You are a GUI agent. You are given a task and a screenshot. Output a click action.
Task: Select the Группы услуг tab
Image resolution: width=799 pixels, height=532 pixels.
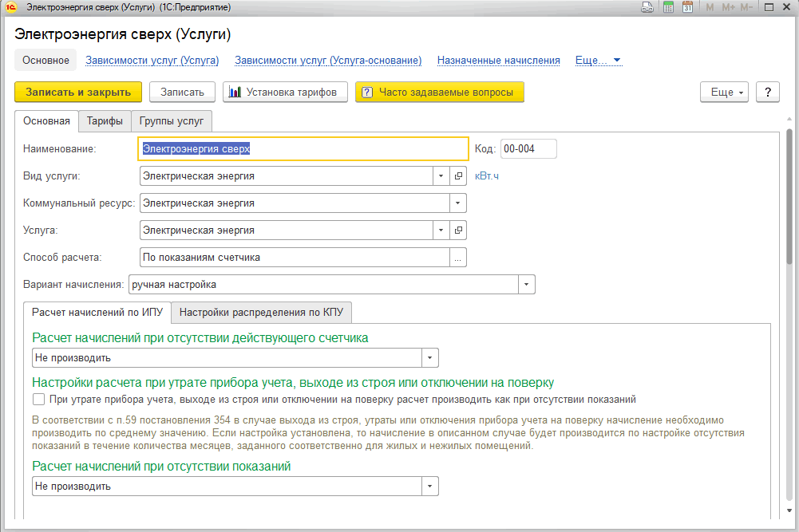pos(171,121)
